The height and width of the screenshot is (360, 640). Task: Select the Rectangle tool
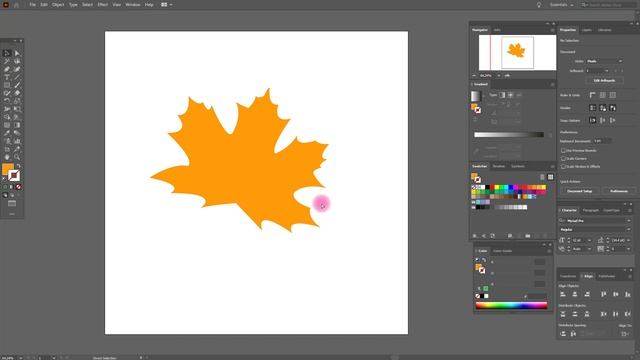click(7, 85)
